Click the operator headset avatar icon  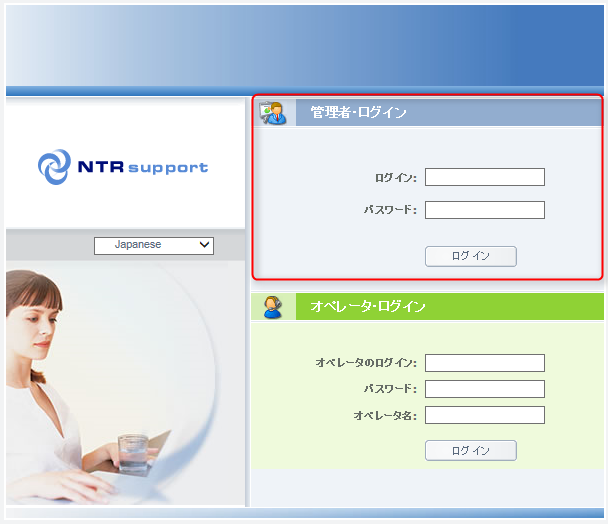(x=273, y=307)
